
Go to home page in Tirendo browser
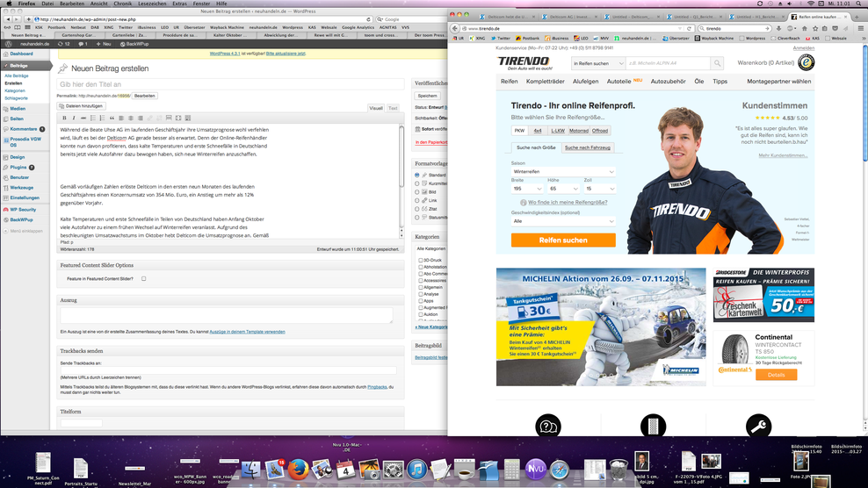point(805,28)
